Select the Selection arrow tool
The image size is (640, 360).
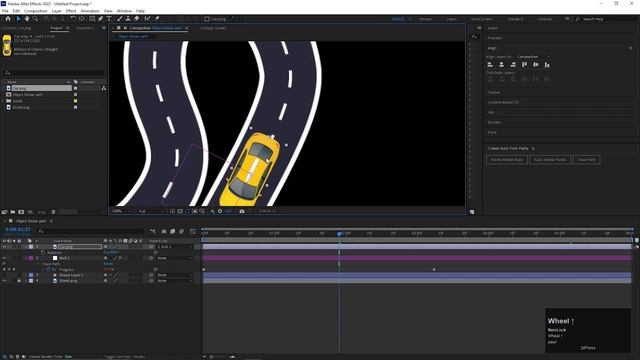tap(18, 19)
